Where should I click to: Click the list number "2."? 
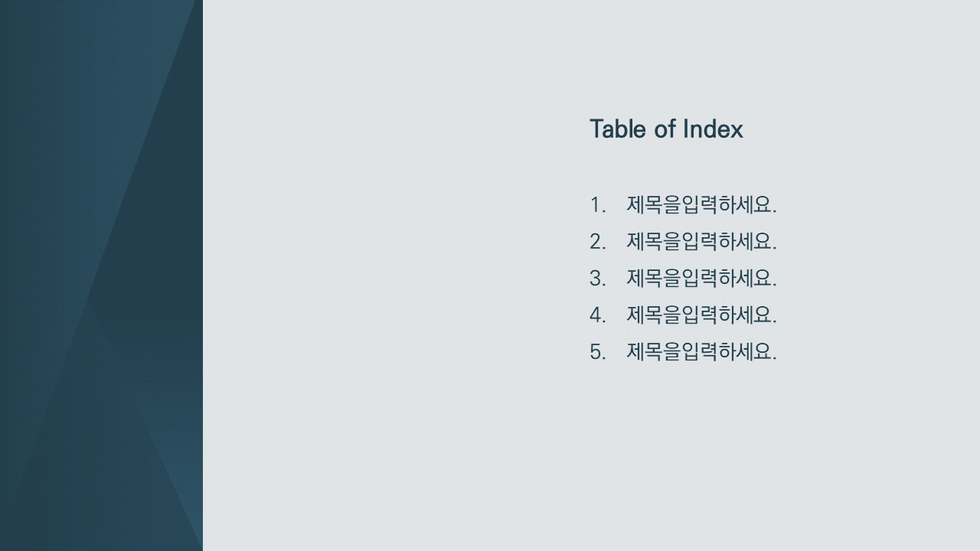pos(597,242)
